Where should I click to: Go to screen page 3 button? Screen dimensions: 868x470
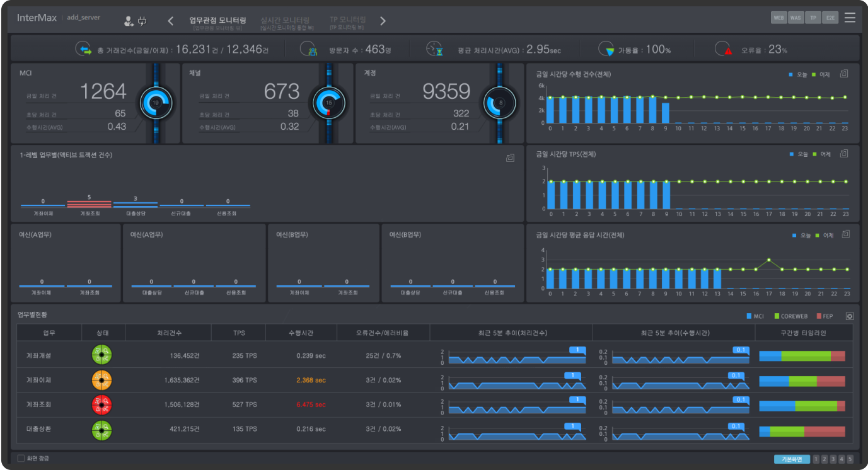click(x=833, y=459)
